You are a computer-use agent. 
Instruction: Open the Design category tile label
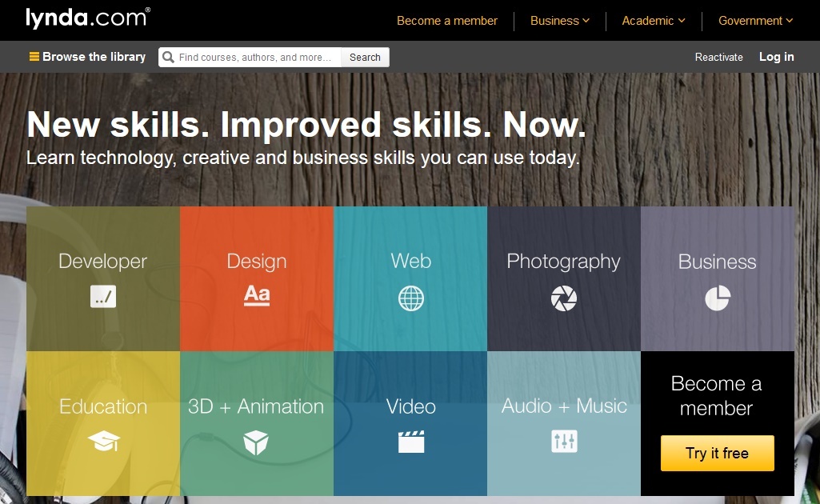pyautogui.click(x=257, y=262)
